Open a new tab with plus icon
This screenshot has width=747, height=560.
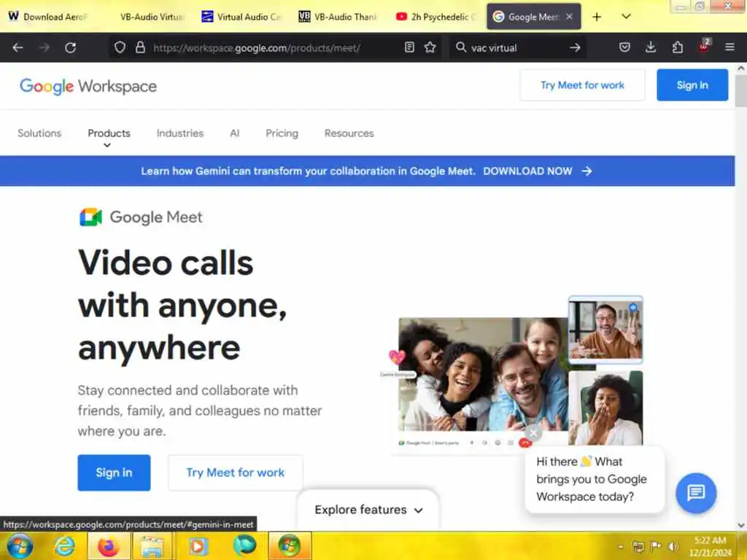597,17
